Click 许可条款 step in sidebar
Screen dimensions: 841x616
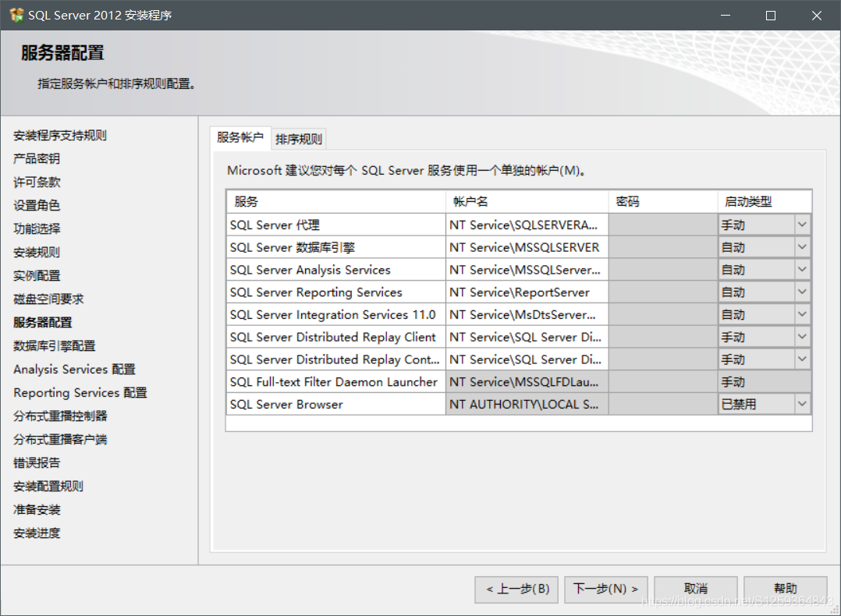(x=37, y=182)
